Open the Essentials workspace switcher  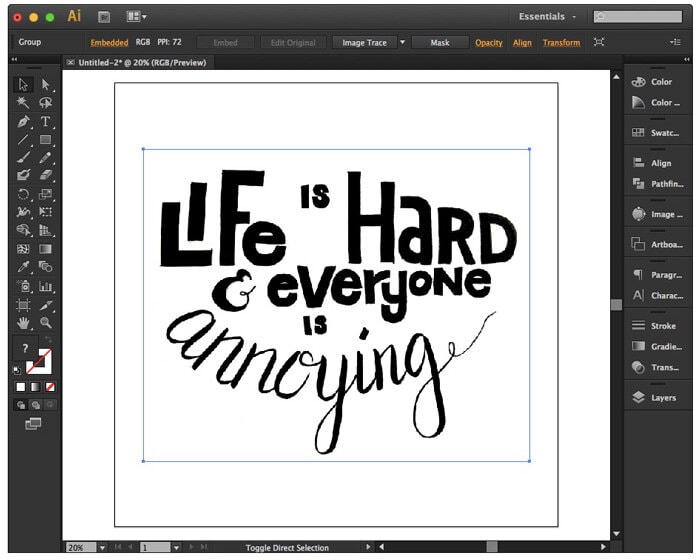tap(547, 17)
